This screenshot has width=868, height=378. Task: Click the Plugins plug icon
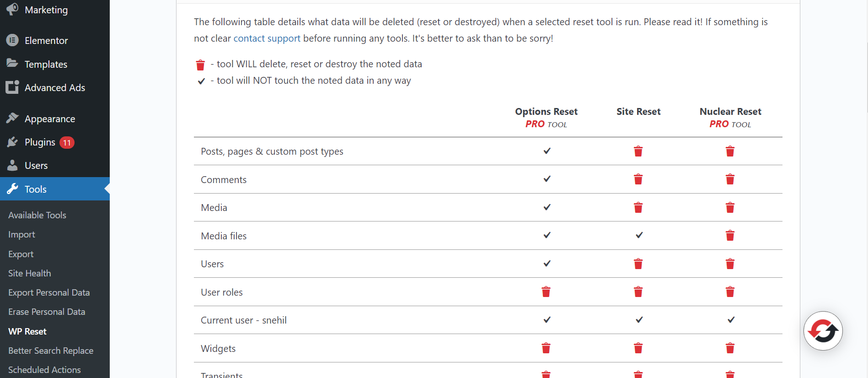[12, 142]
